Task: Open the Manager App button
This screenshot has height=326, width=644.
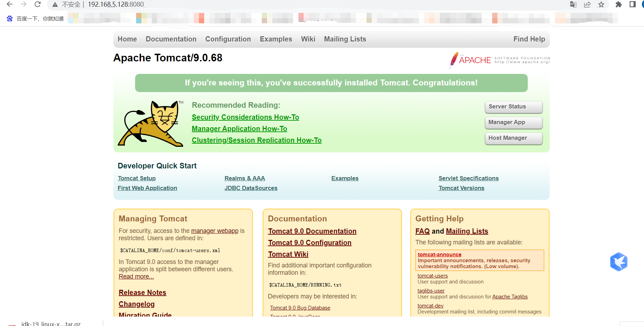Action: 513,122
